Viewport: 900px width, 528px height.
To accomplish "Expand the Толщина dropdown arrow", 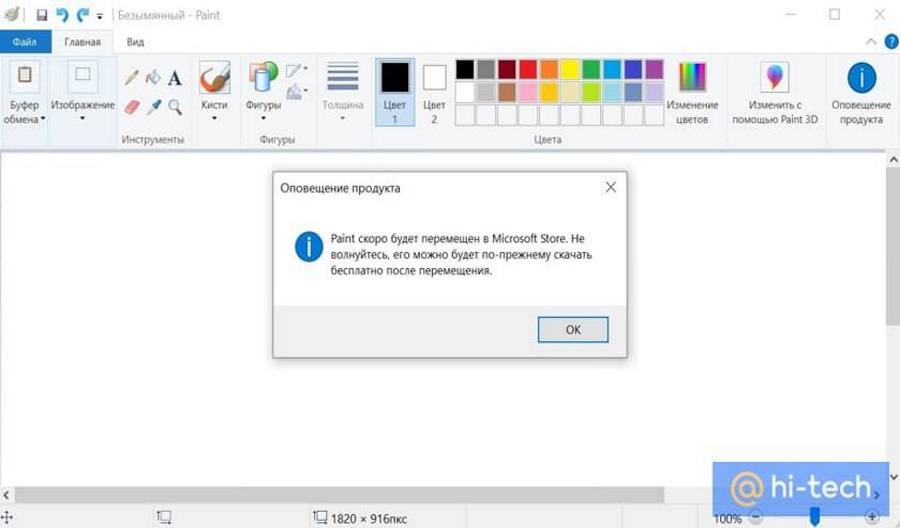I will pos(343,118).
